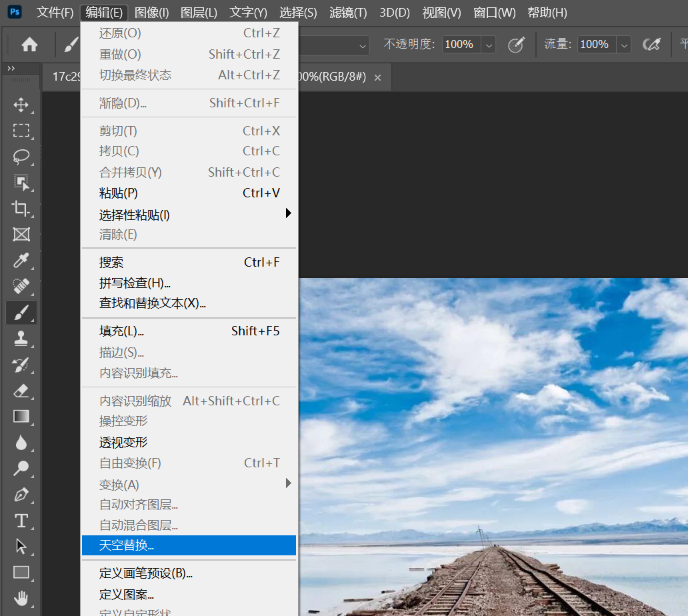Image resolution: width=688 pixels, height=616 pixels.
Task: Choose 搜索 menu item
Action: 189,263
